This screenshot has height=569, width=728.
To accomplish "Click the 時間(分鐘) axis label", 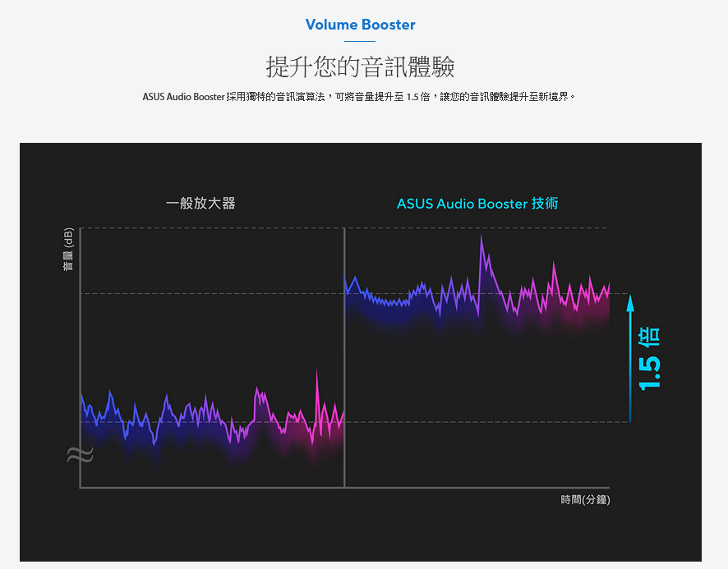I will (x=585, y=499).
